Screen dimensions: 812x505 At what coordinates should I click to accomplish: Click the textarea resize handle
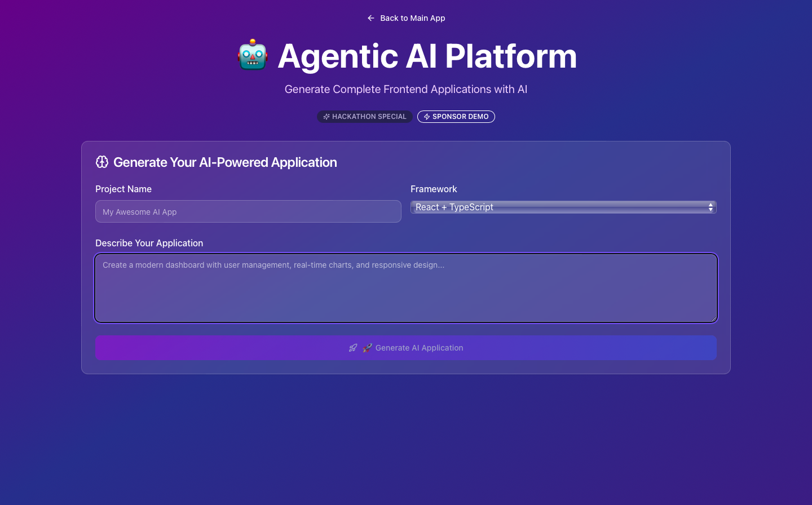[713, 318]
